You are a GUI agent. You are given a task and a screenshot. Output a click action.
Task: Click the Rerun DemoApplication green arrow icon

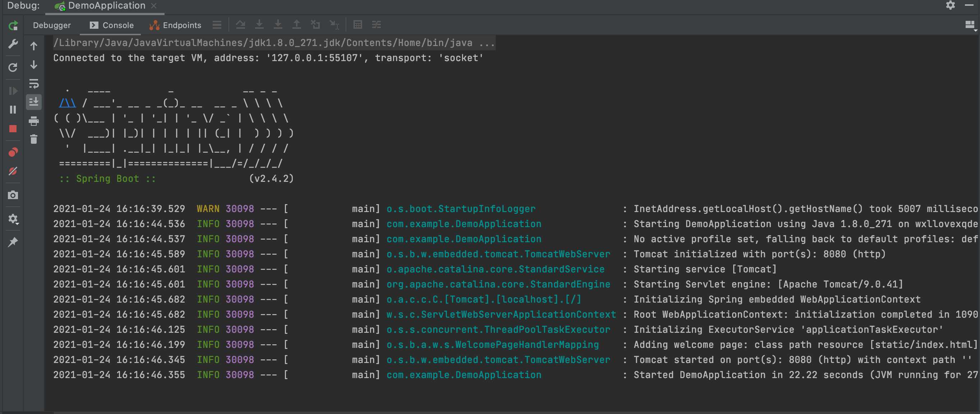[13, 26]
